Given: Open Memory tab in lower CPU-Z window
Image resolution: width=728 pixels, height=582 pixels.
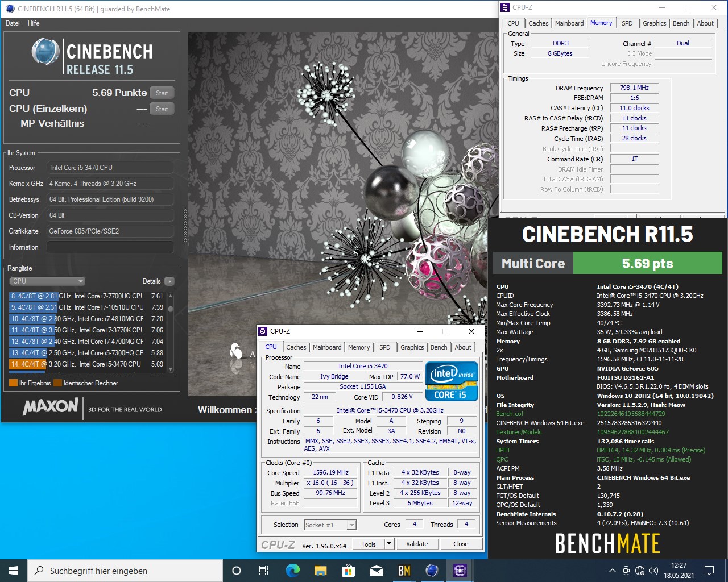Looking at the screenshot, I should click(x=359, y=347).
